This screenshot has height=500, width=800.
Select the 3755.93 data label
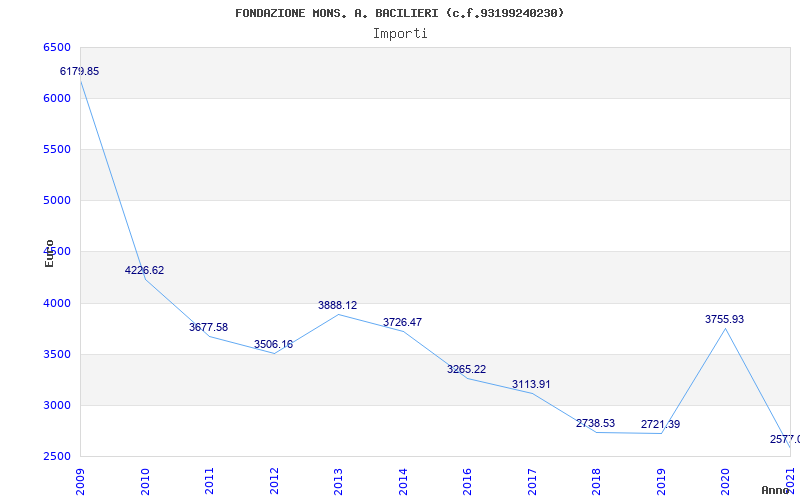point(725,319)
